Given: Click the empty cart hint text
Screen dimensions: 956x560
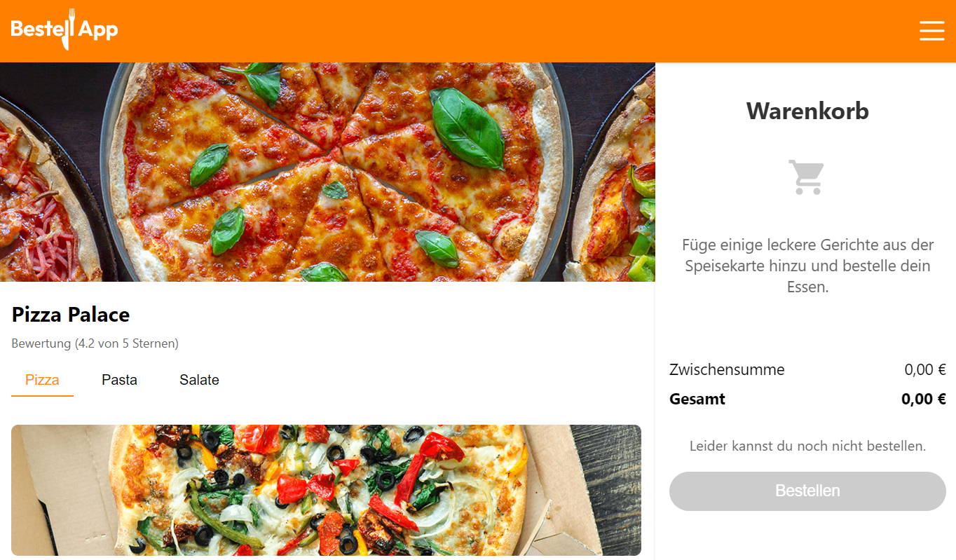Looking at the screenshot, I should click(x=807, y=266).
